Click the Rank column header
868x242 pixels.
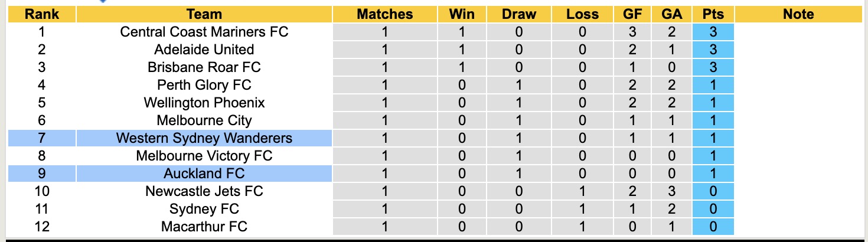(42, 14)
